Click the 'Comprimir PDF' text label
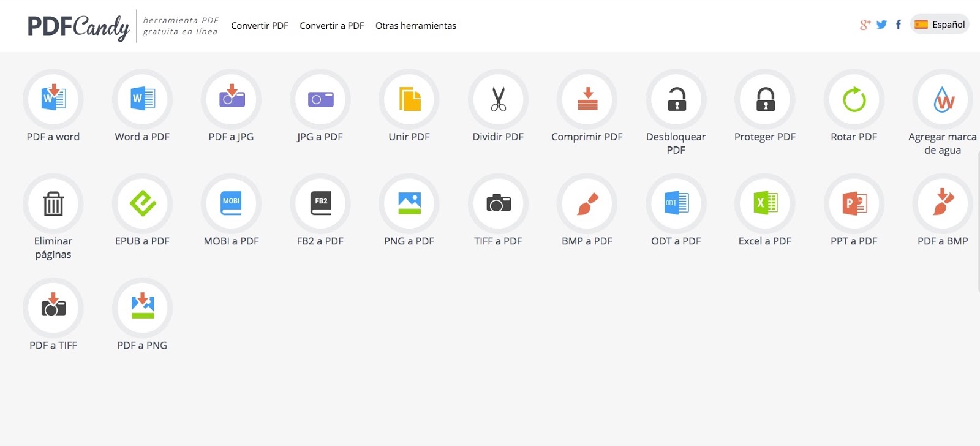980x446 pixels. tap(587, 137)
